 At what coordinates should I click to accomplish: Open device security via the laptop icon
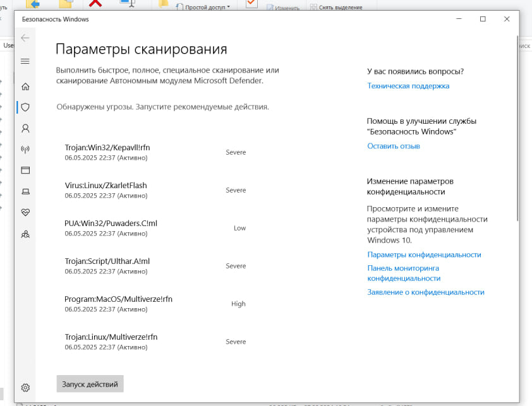(x=25, y=192)
